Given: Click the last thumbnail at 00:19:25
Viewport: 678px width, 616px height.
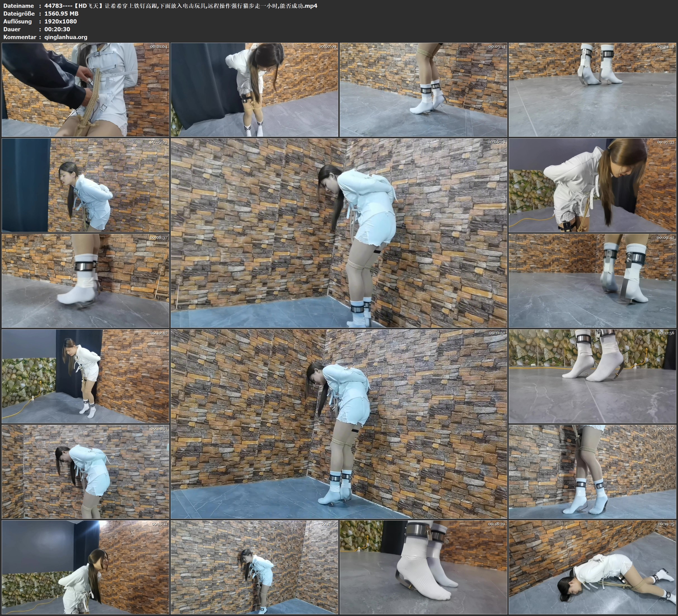Looking at the screenshot, I should pyautogui.click(x=592, y=567).
